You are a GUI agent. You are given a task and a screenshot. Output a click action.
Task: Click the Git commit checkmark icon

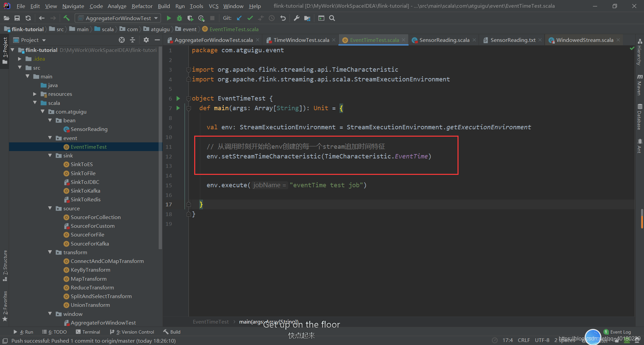250,18
